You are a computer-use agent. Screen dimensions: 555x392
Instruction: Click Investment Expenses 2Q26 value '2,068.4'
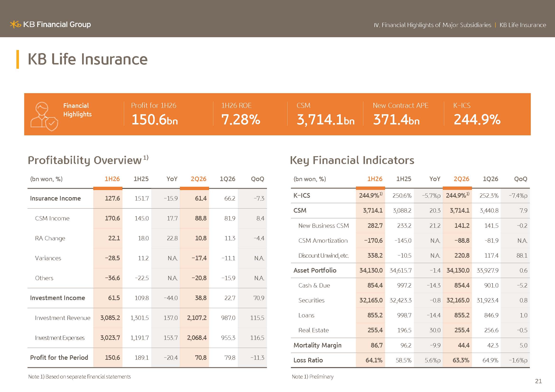click(197, 338)
